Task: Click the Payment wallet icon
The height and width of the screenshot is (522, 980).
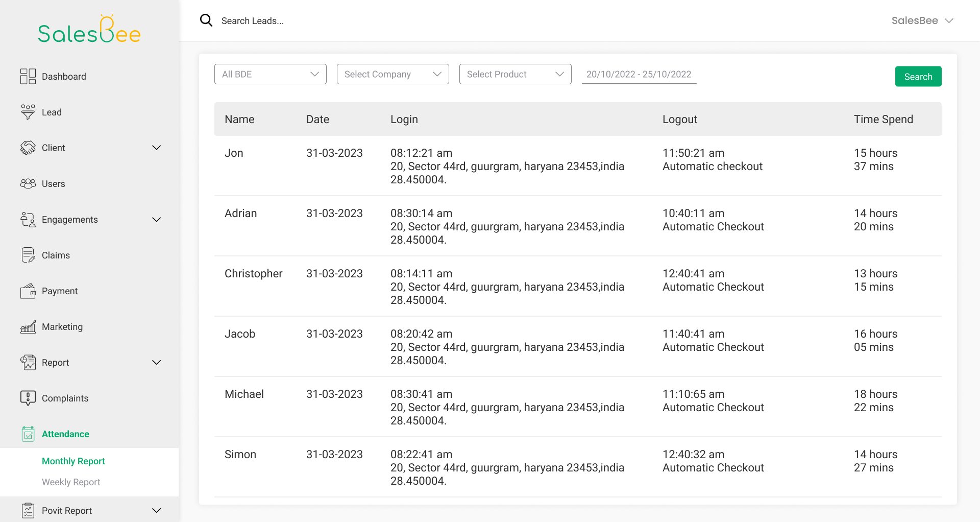Action: (x=28, y=291)
